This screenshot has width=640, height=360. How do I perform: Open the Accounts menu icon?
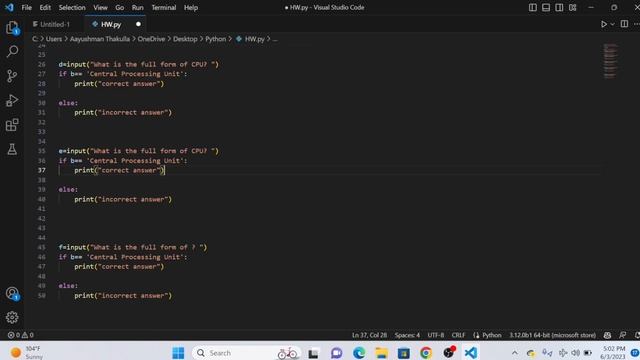point(12,293)
